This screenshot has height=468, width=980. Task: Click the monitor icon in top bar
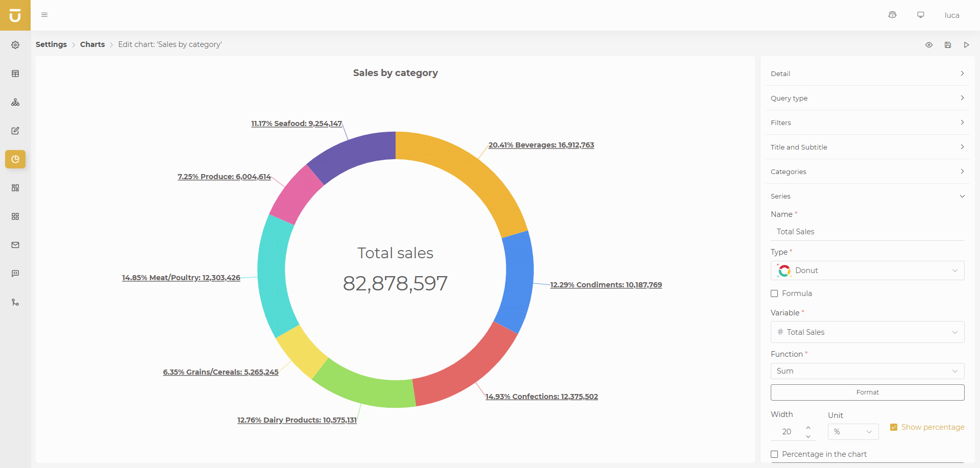point(920,15)
